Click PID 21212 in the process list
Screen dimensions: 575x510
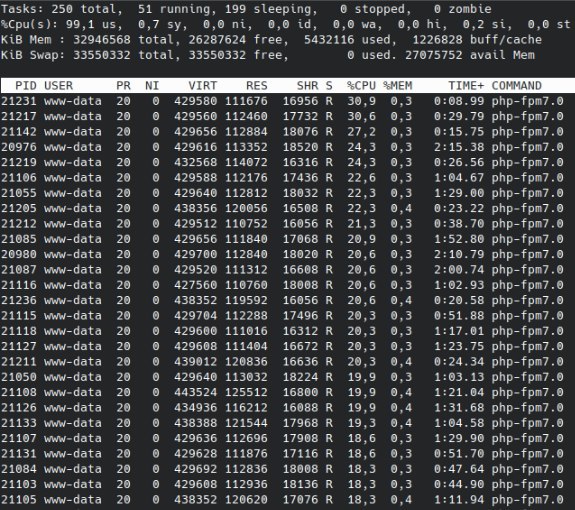(x=19, y=224)
